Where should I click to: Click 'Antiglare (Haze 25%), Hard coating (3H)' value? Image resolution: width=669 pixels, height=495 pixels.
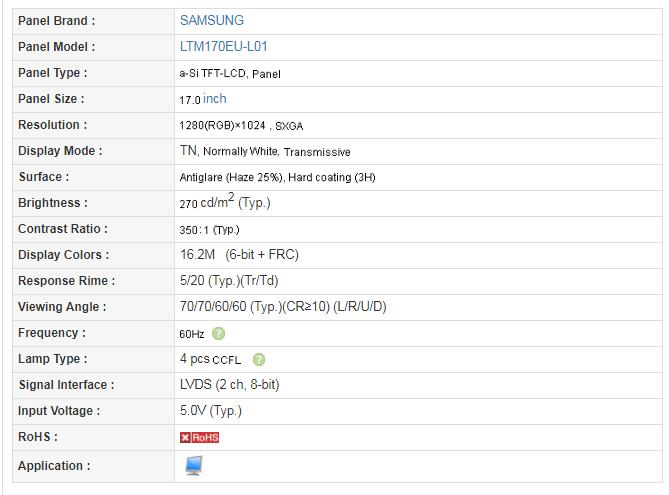[277, 177]
